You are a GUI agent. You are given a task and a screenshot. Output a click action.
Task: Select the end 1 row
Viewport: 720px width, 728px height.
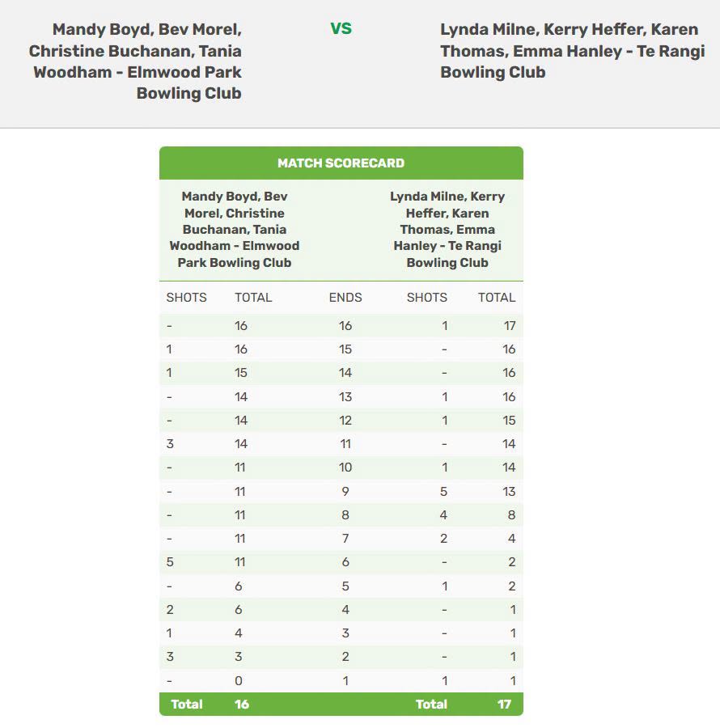pos(341,680)
